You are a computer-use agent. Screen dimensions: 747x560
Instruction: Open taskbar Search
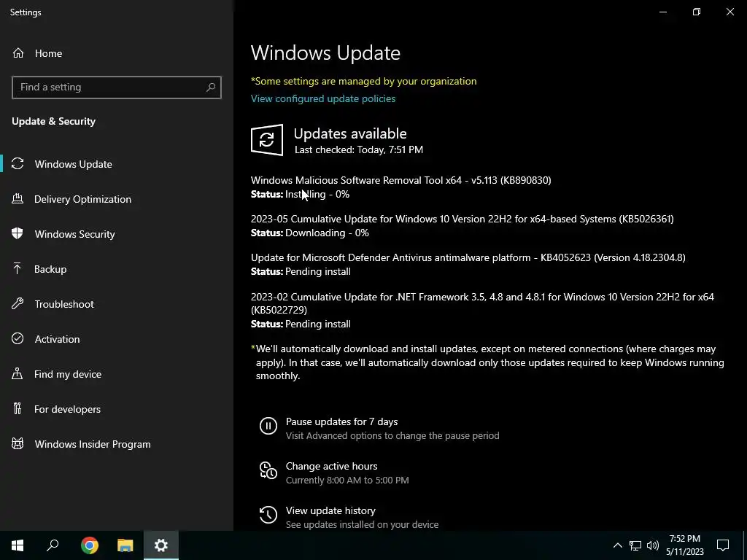[53, 545]
